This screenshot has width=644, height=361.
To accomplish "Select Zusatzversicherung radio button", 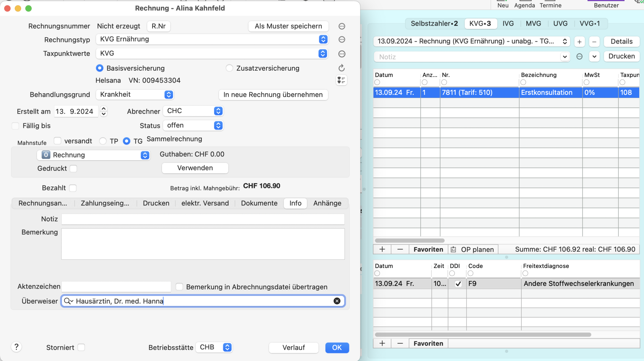I will pos(230,68).
